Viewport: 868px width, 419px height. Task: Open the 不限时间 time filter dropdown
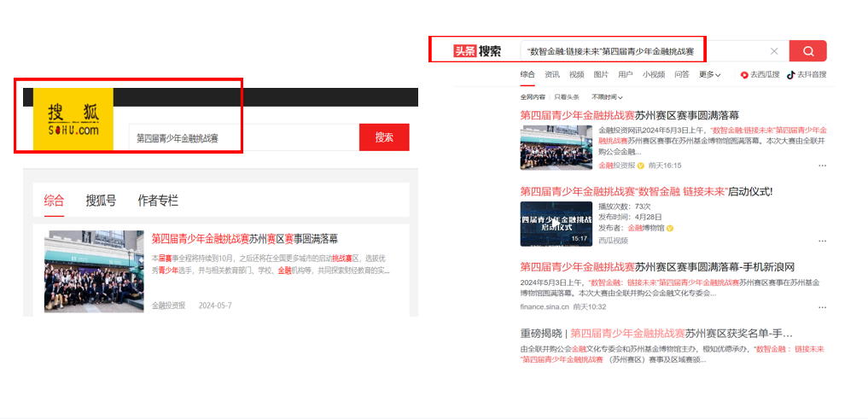[607, 97]
